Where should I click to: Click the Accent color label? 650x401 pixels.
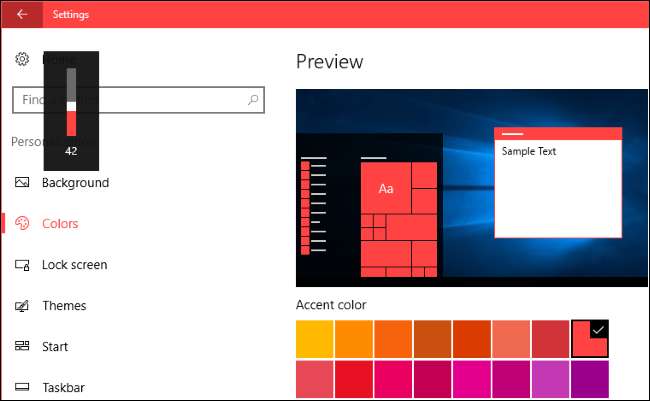coord(331,305)
